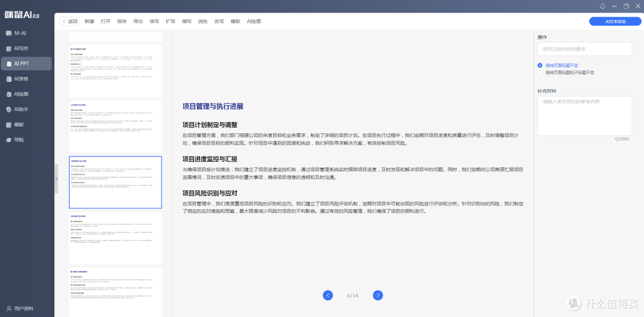The width and height of the screenshot is (644, 317).
Task: Click the heading 项目风险识别与应对
Action: pos(210,193)
